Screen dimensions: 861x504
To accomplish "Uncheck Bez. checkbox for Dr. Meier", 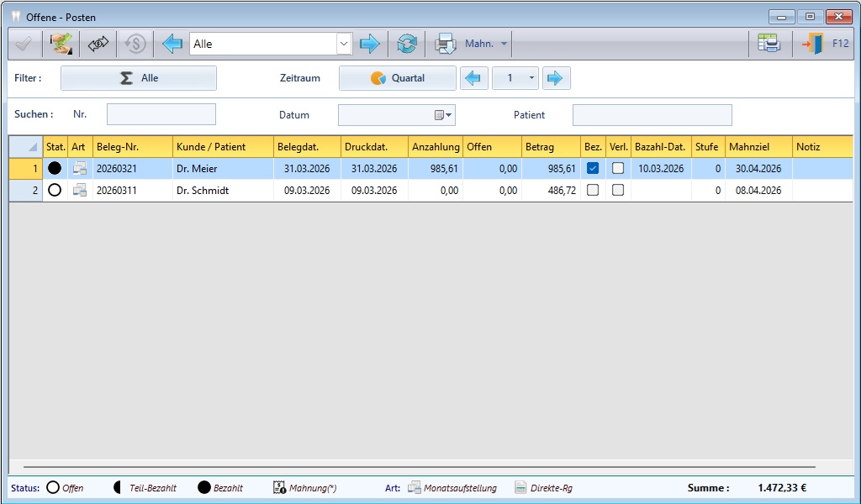I will [593, 168].
